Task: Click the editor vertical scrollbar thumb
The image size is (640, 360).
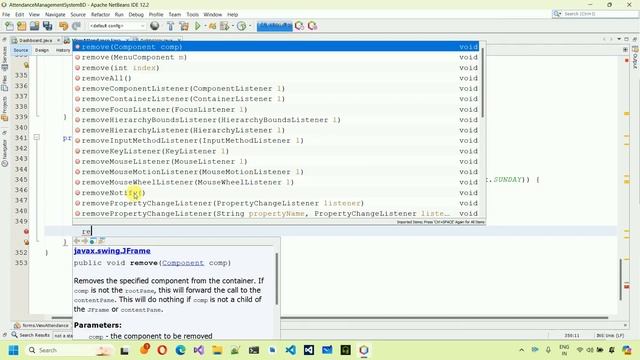Action: [621, 279]
